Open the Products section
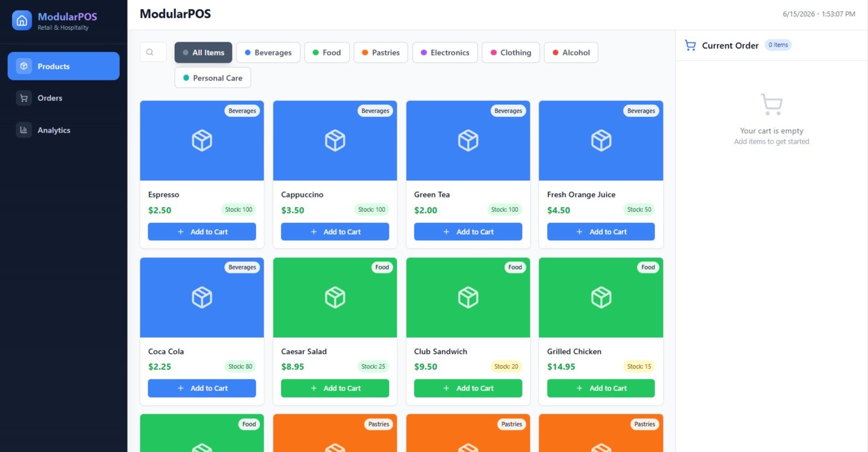 click(x=63, y=66)
